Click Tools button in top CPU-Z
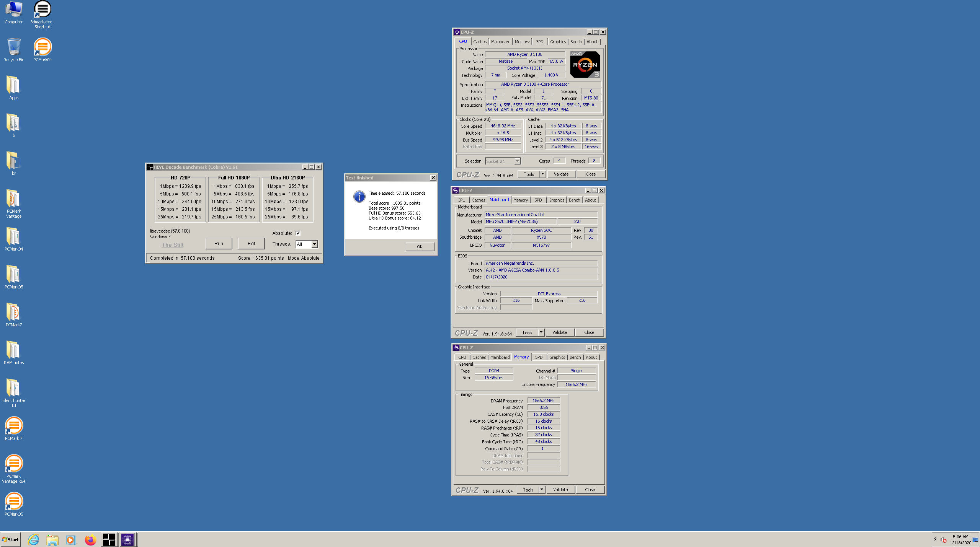The height and width of the screenshot is (547, 980). tap(529, 174)
